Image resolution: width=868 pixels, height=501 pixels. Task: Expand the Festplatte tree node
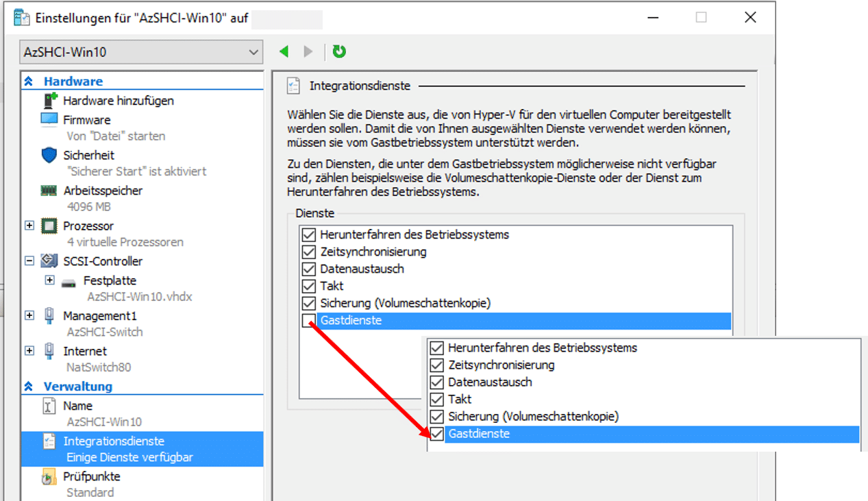[49, 280]
